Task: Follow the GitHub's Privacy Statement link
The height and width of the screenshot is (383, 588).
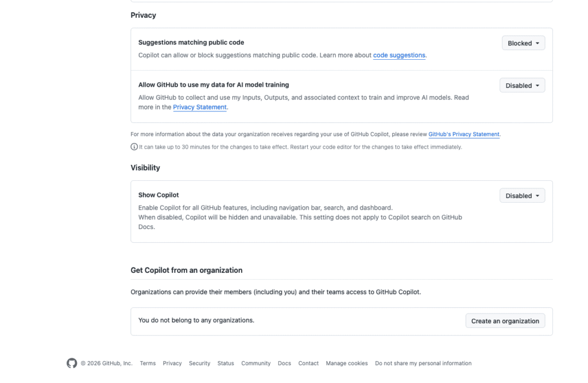Action: point(464,134)
